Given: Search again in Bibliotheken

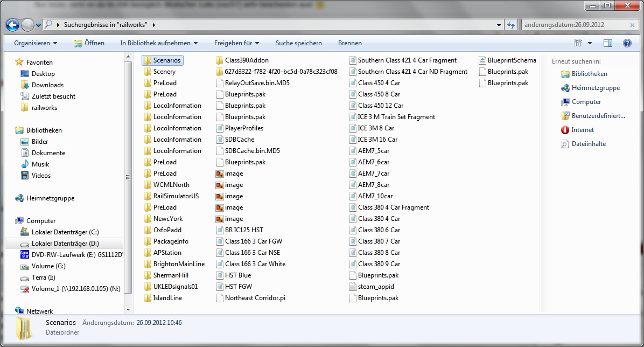Looking at the screenshot, I should pyautogui.click(x=590, y=74).
